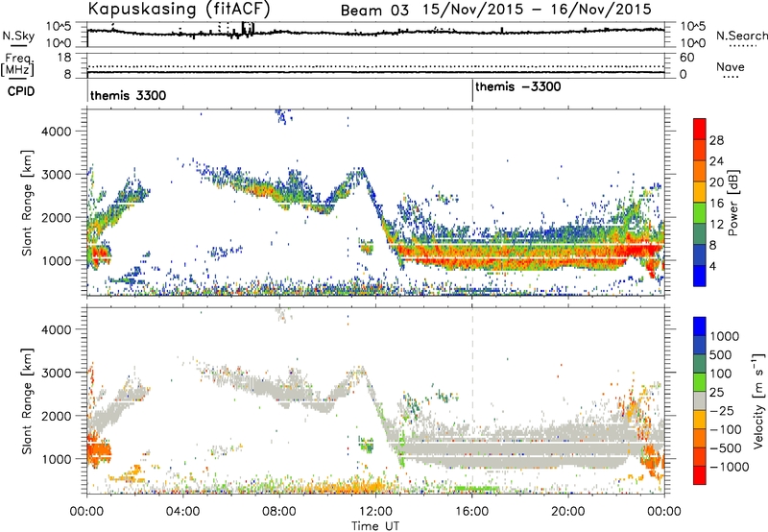Screen dimensions: 768x532
Task: Click the 'N.Search' legend label
Action: click(741, 36)
